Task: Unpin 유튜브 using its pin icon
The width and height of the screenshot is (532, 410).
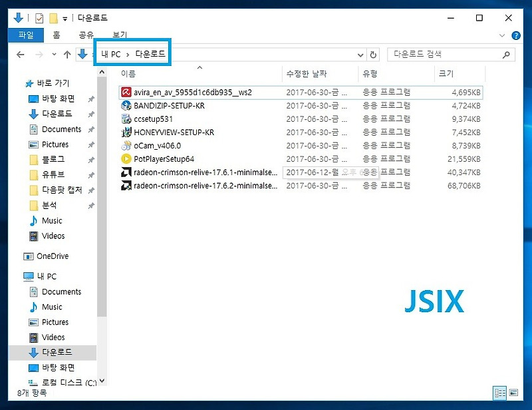Action: pyautogui.click(x=91, y=175)
